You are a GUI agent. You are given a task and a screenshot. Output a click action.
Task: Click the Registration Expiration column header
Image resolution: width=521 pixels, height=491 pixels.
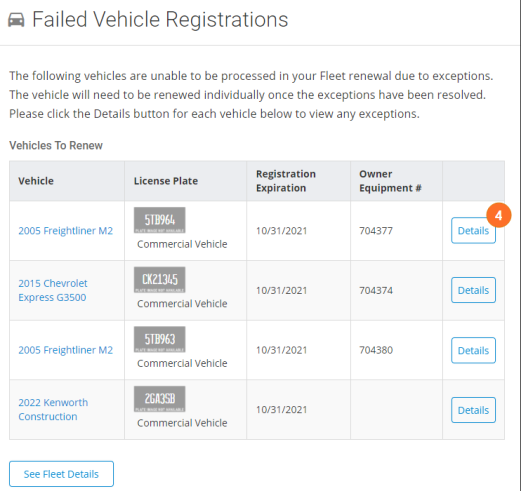point(286,181)
